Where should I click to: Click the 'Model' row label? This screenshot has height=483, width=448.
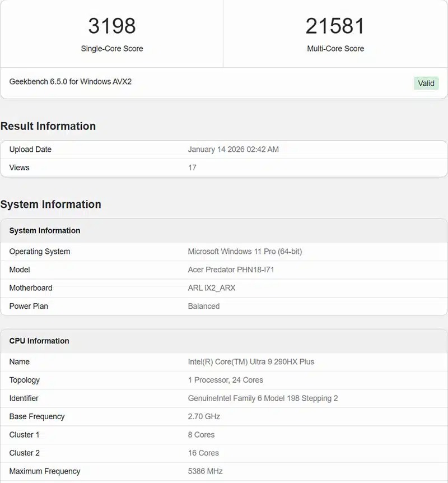tap(20, 270)
